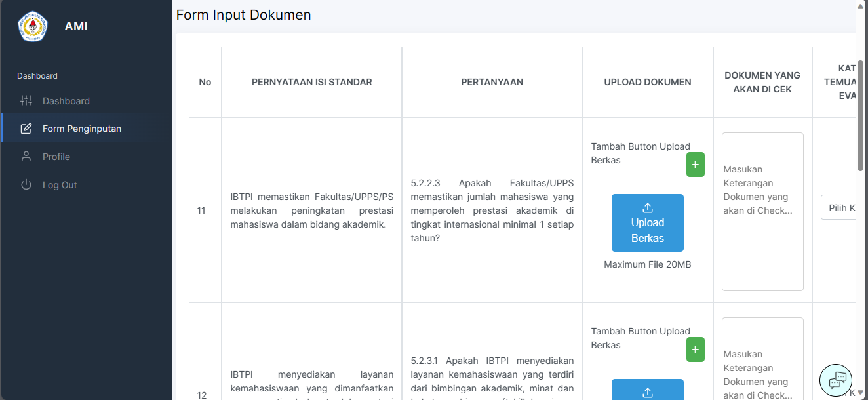The height and width of the screenshot is (400, 868).
Task: Add upload button with green plus in row 11
Action: (x=695, y=165)
